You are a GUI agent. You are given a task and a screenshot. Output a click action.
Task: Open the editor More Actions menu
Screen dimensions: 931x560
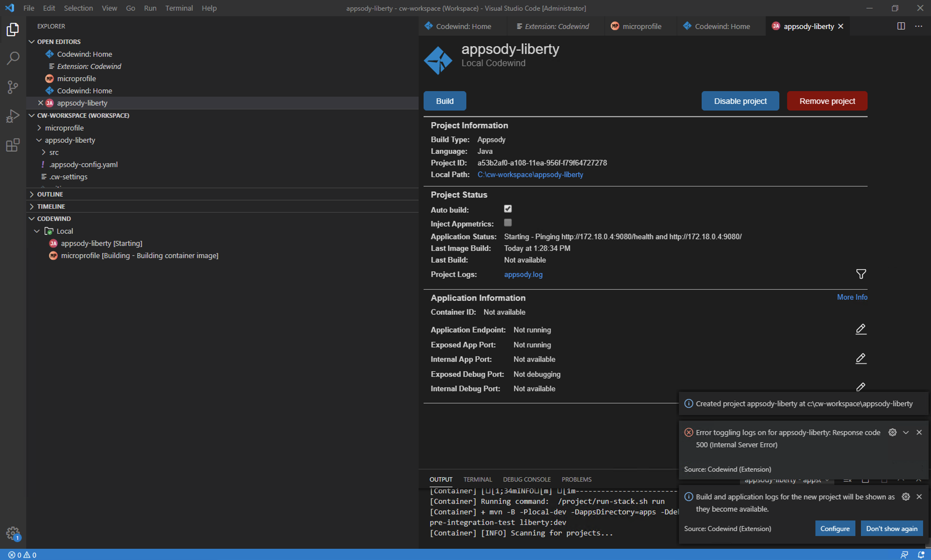pos(919,26)
